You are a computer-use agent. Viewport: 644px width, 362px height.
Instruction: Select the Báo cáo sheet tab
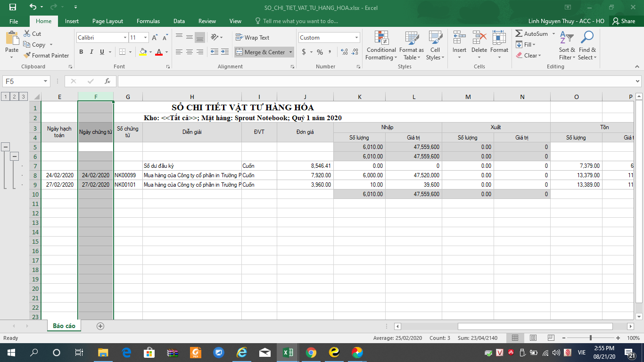click(64, 326)
